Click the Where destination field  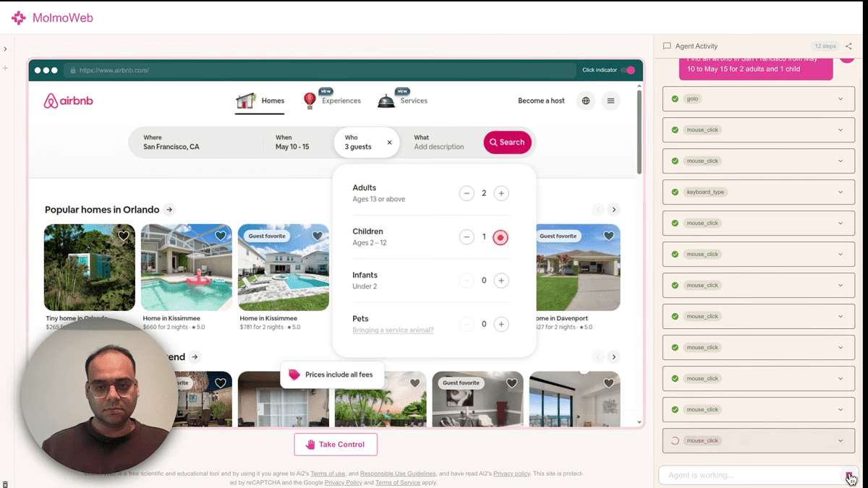click(195, 142)
